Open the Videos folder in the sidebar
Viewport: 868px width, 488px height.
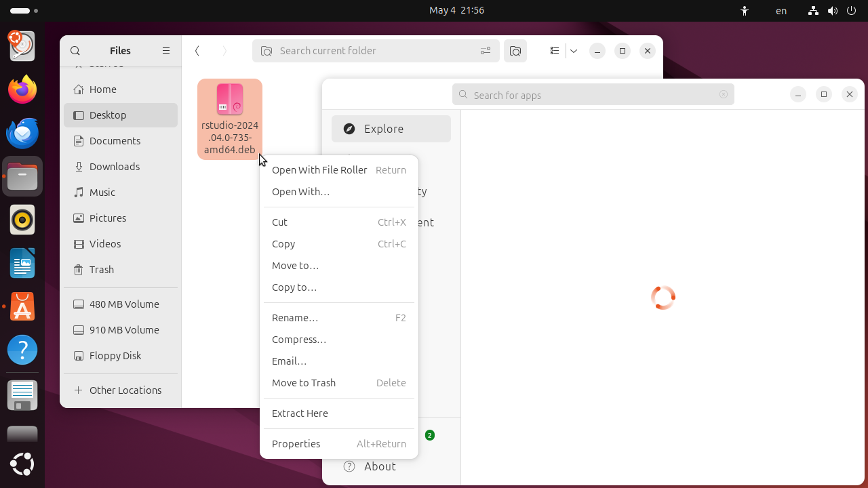pos(121,244)
